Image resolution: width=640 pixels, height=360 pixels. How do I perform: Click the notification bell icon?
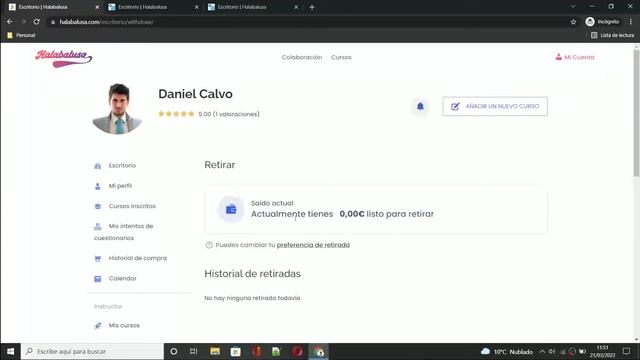pyautogui.click(x=420, y=107)
